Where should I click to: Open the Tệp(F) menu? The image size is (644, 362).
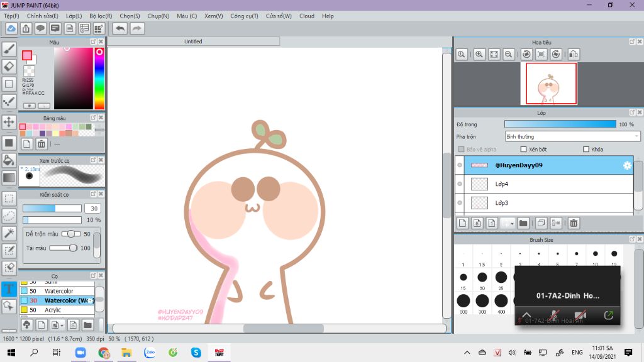click(x=11, y=16)
